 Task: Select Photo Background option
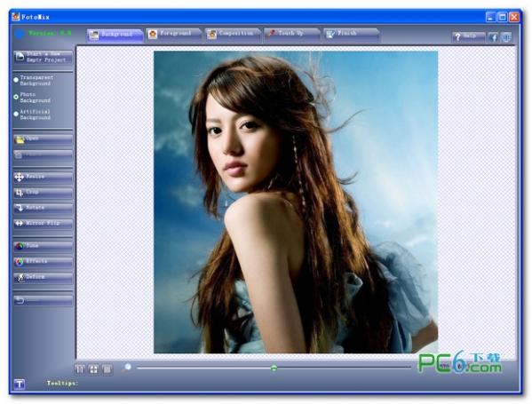click(32, 98)
